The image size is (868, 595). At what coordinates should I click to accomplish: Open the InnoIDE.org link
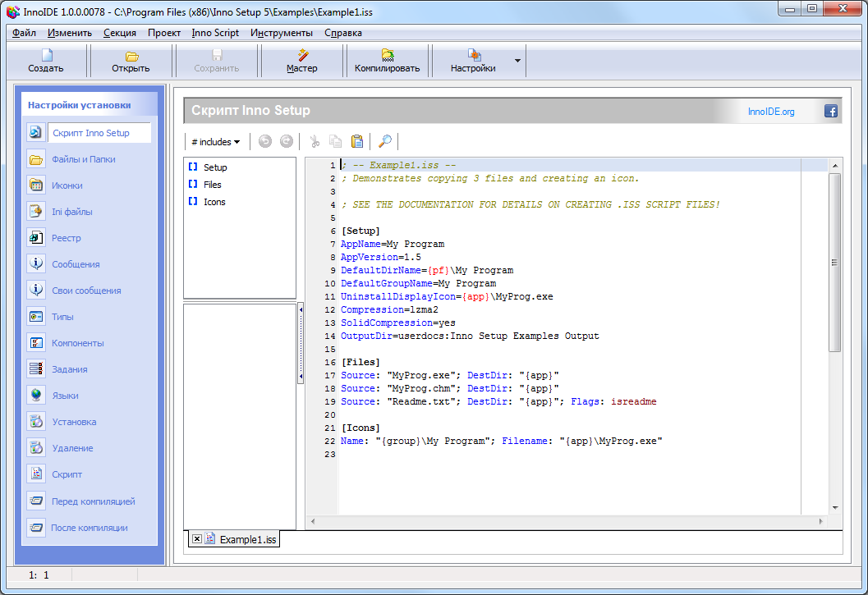pos(770,112)
